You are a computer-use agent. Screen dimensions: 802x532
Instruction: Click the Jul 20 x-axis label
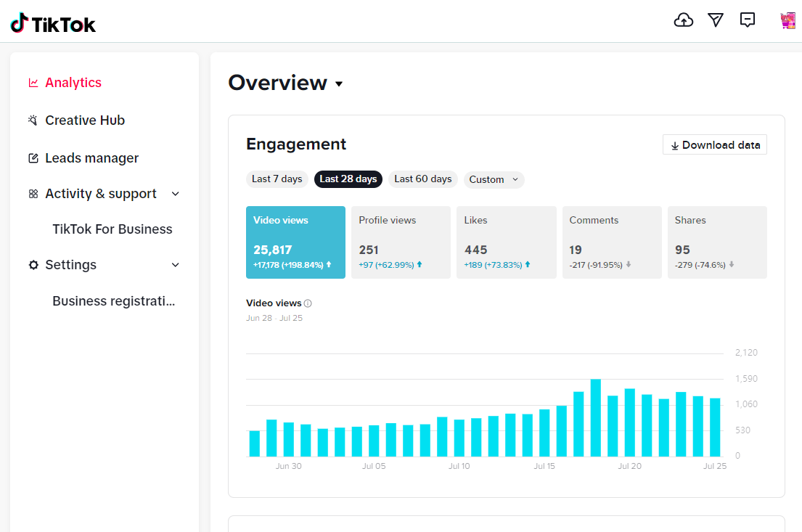tap(630, 466)
